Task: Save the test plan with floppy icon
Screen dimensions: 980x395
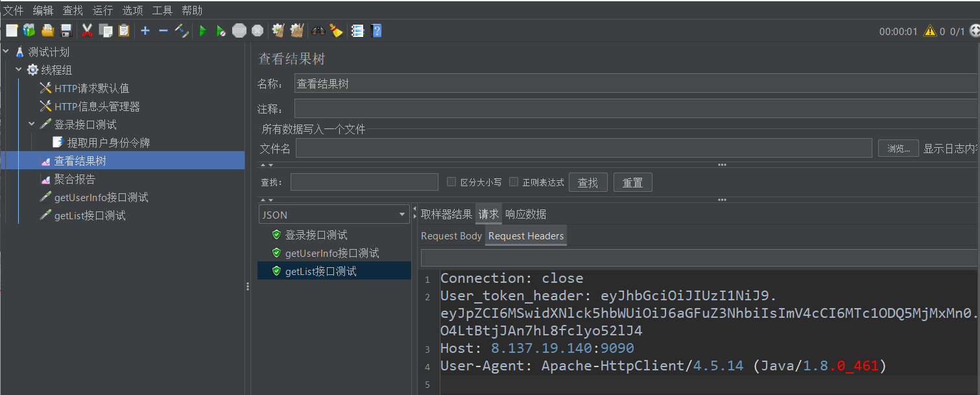Action: tap(66, 30)
